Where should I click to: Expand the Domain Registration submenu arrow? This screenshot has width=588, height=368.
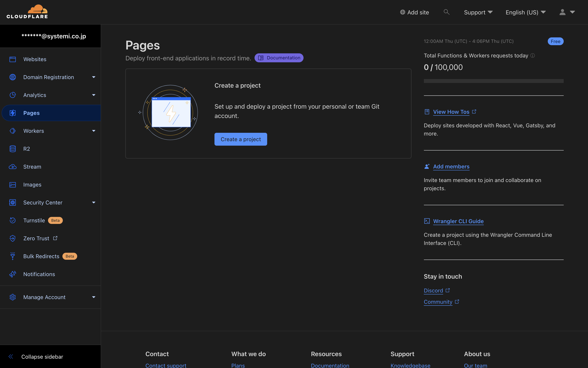tap(94, 77)
